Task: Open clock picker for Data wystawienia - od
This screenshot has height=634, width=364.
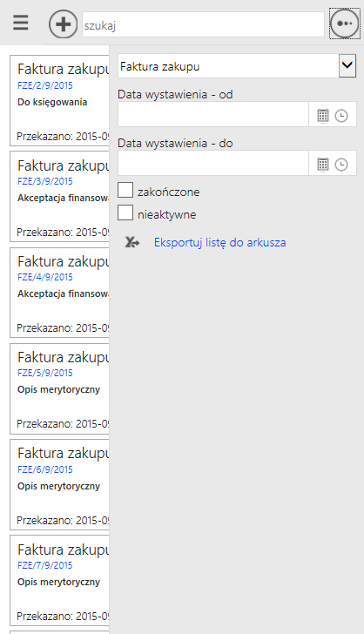Action: 341,116
